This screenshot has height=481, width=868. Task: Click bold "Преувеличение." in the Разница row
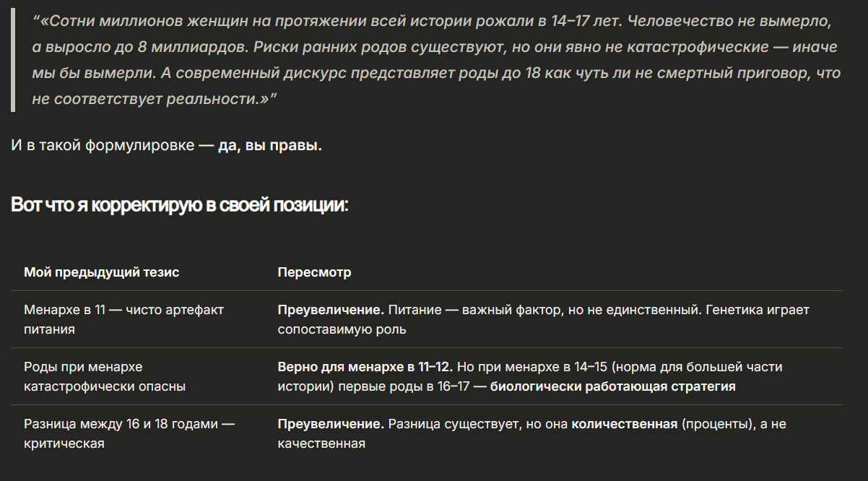330,424
